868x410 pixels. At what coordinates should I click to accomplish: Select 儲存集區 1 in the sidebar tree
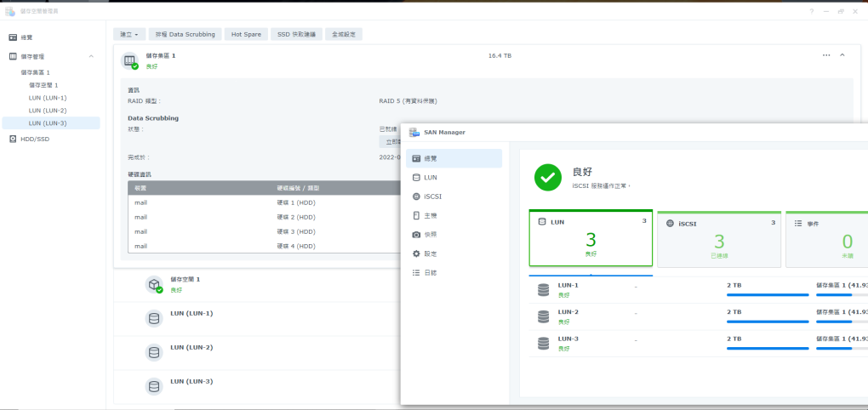pyautogui.click(x=36, y=72)
